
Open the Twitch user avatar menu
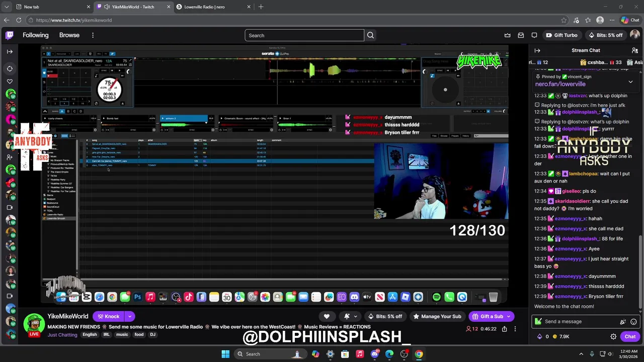[x=634, y=35]
